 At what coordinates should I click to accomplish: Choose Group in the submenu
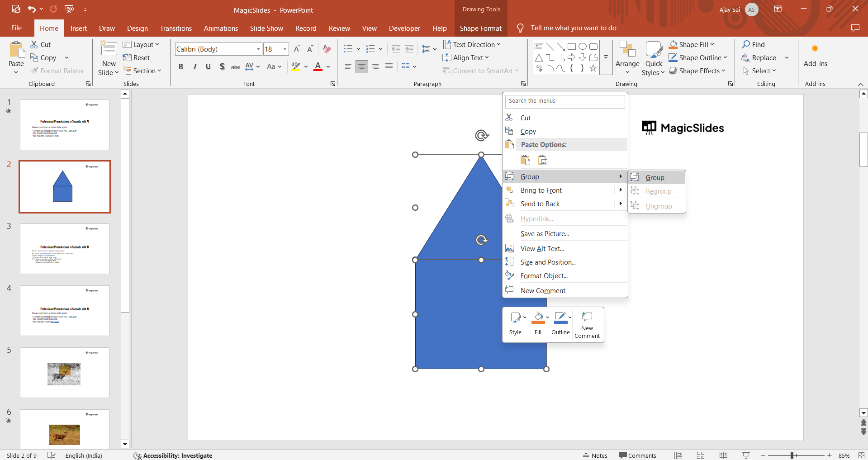coord(655,178)
